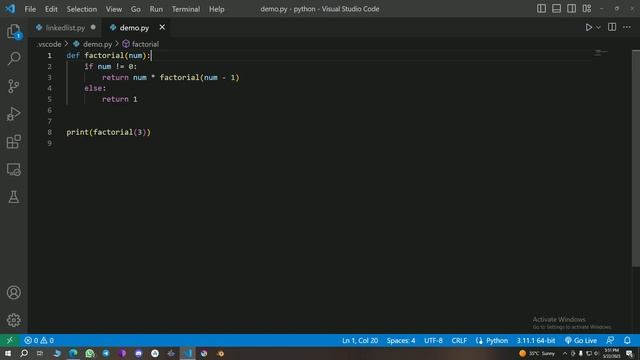The height and width of the screenshot is (360, 640).
Task: Open the View menu
Action: [114, 9]
